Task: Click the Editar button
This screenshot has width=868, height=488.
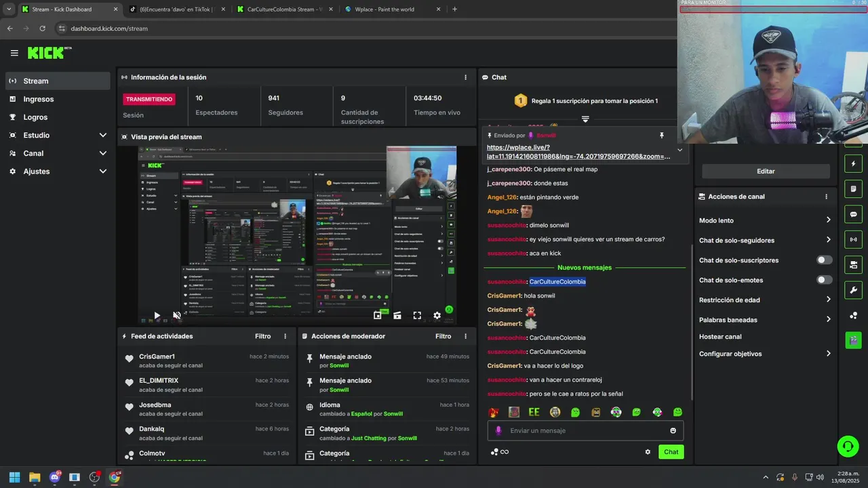Action: click(x=766, y=171)
